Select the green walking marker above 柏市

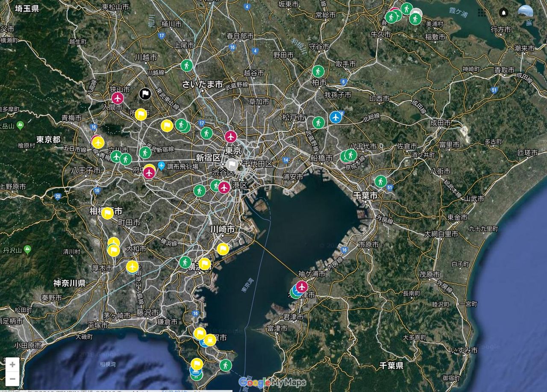point(318,71)
